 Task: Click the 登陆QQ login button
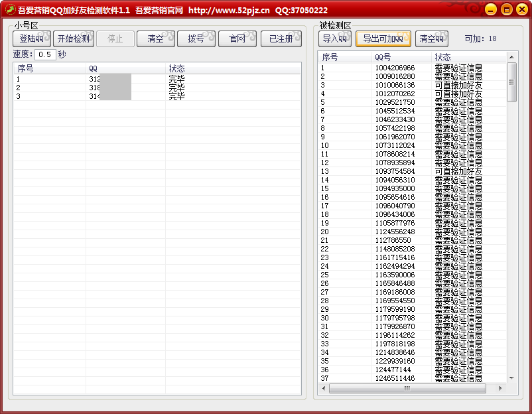[31, 39]
